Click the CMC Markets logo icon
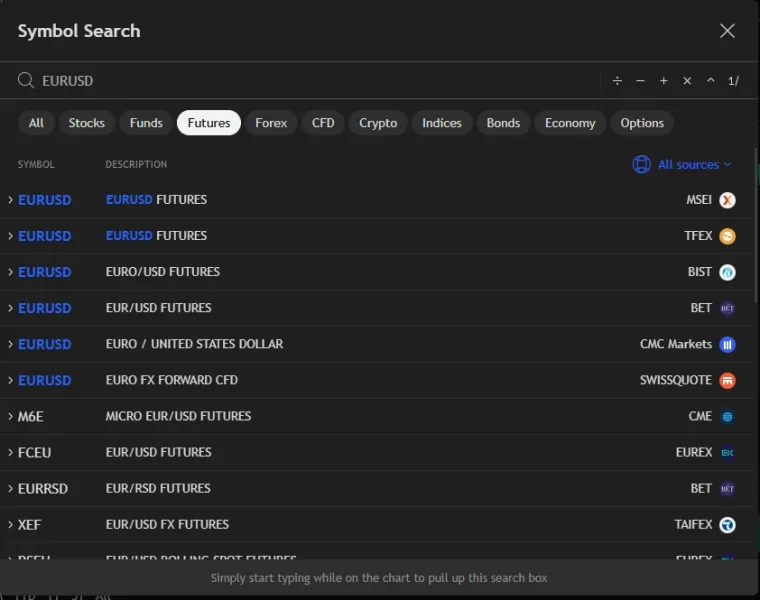This screenshot has width=760, height=600. point(727,344)
